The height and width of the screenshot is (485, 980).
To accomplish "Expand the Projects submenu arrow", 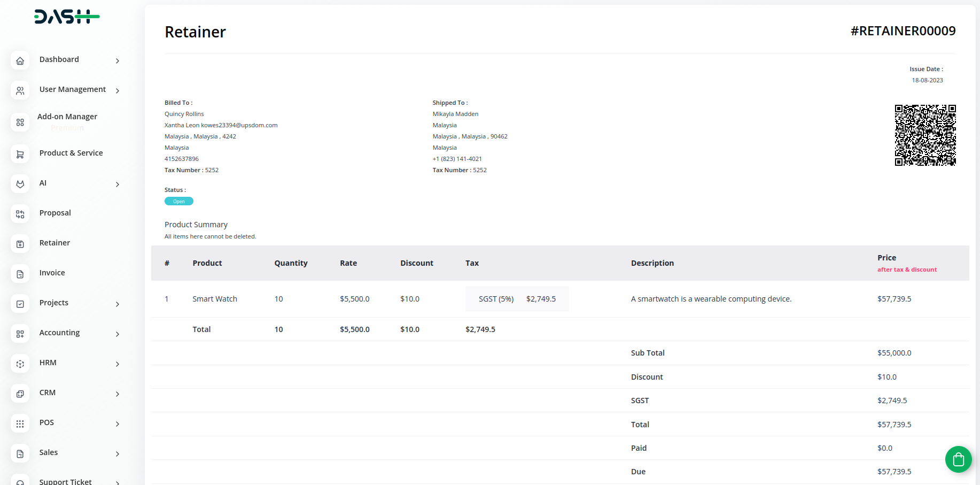I will [x=118, y=304].
